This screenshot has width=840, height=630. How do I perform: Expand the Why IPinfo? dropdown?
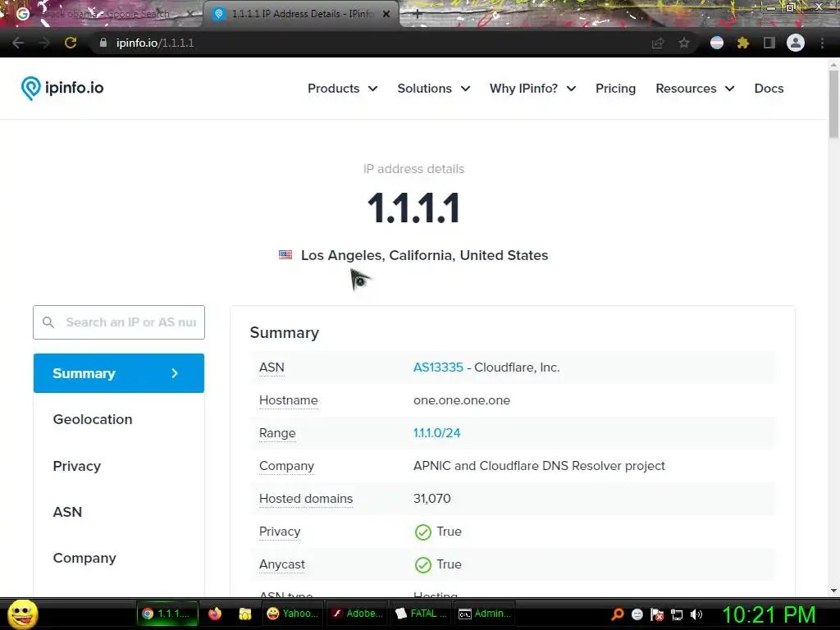pos(532,89)
